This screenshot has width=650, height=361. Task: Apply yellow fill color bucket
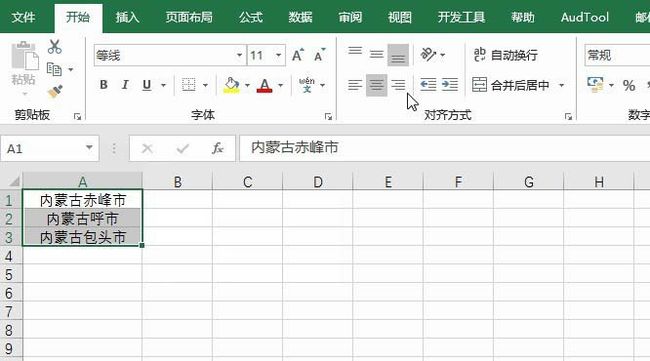point(232,85)
